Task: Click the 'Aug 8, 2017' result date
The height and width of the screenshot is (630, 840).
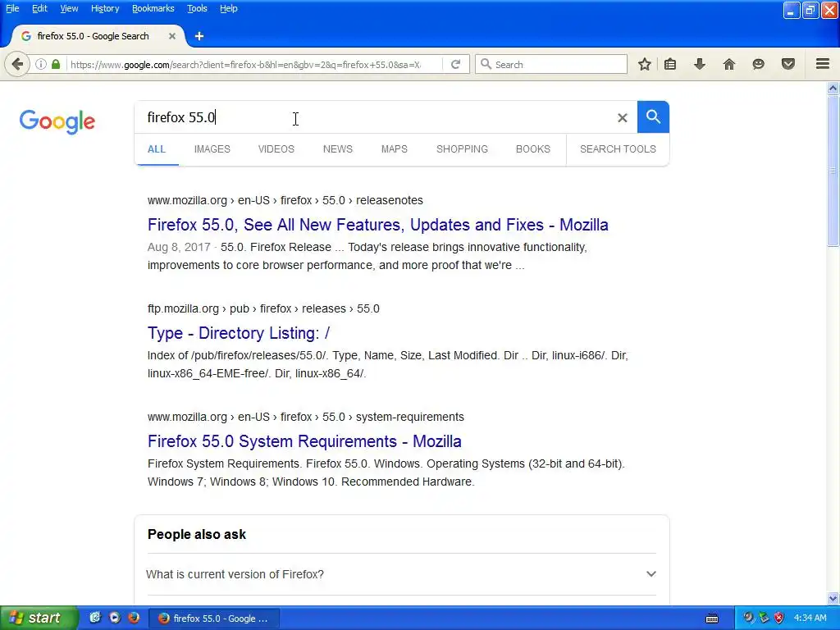Action: [x=179, y=247]
